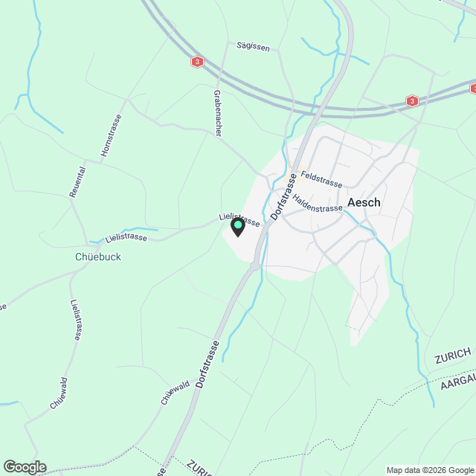Click the route 3 shield near Grabenacher
Screen dimensions: 476x476
click(x=197, y=62)
